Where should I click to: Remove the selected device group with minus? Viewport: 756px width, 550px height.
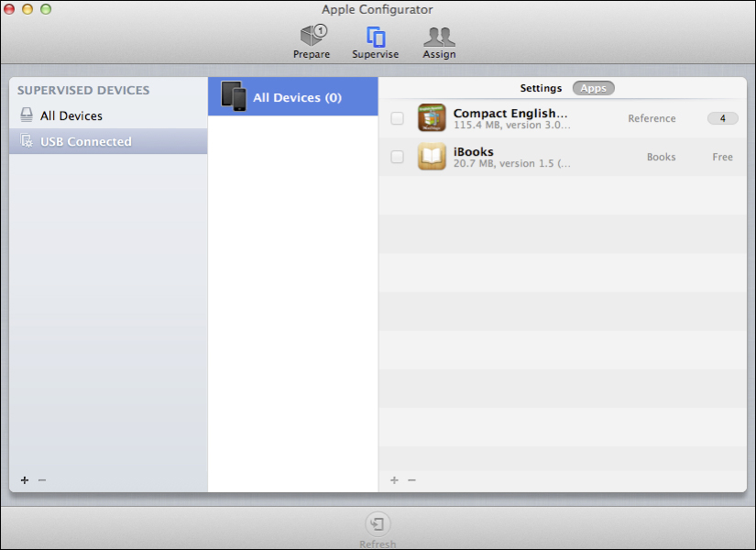point(42,480)
